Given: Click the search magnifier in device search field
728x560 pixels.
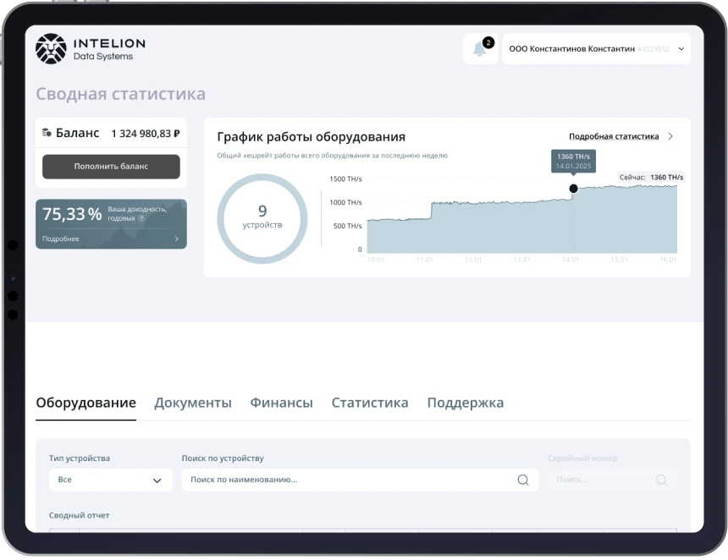Looking at the screenshot, I should 523,480.
